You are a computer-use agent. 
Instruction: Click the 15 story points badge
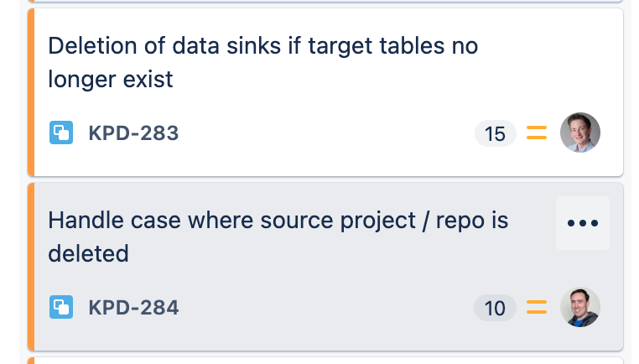pyautogui.click(x=495, y=133)
